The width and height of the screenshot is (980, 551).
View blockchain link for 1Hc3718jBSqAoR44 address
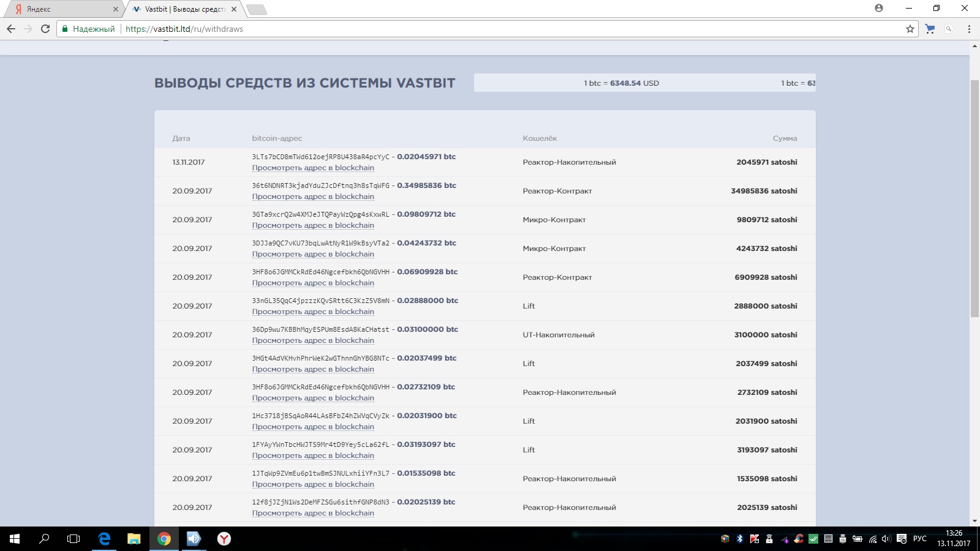click(x=313, y=427)
